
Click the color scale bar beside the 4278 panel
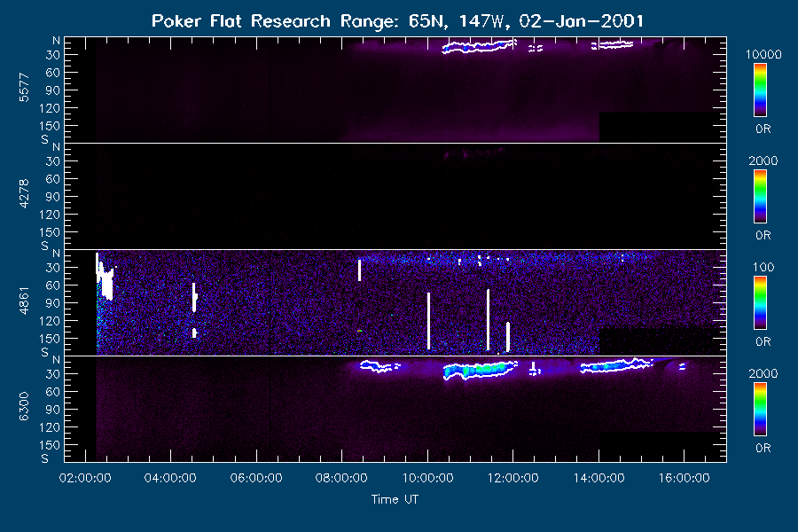click(760, 197)
